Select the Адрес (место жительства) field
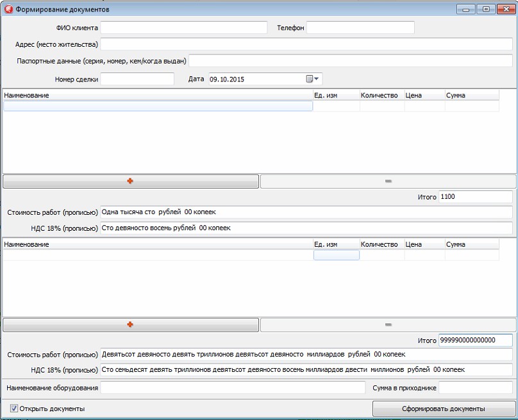The width and height of the screenshot is (518, 420). click(306, 44)
